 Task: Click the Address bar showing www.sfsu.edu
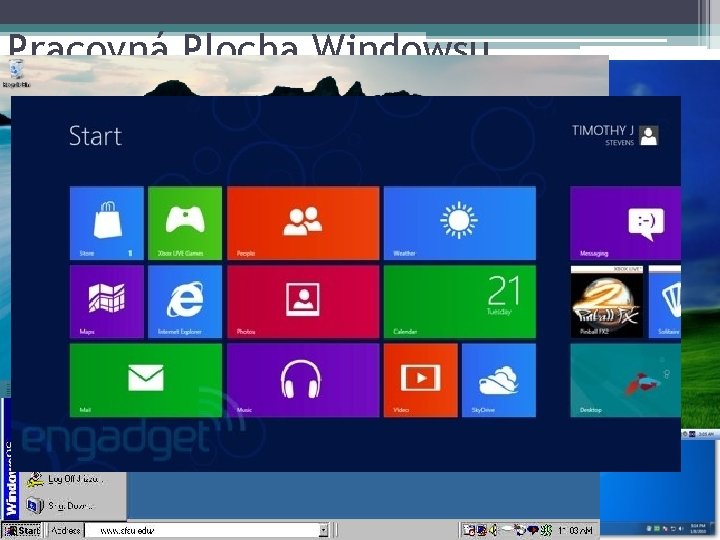pos(207,530)
